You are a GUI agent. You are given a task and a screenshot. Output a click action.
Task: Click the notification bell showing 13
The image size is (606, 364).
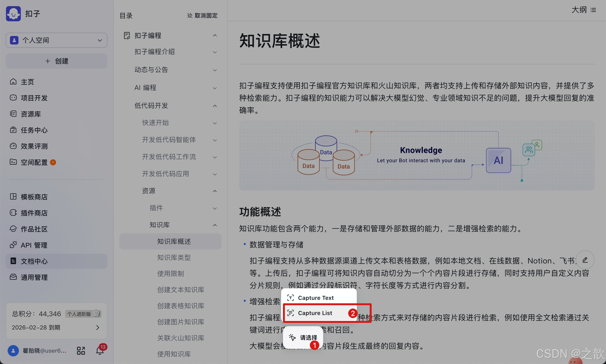click(100, 351)
